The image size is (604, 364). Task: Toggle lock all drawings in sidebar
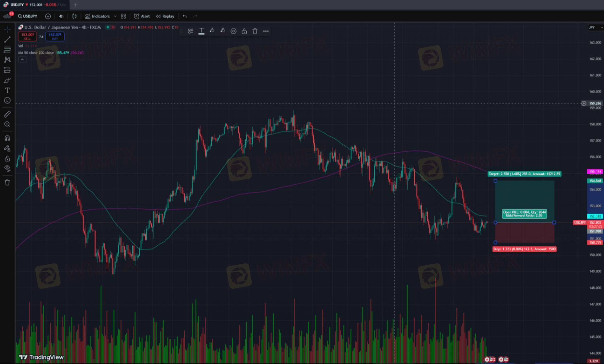click(x=7, y=159)
